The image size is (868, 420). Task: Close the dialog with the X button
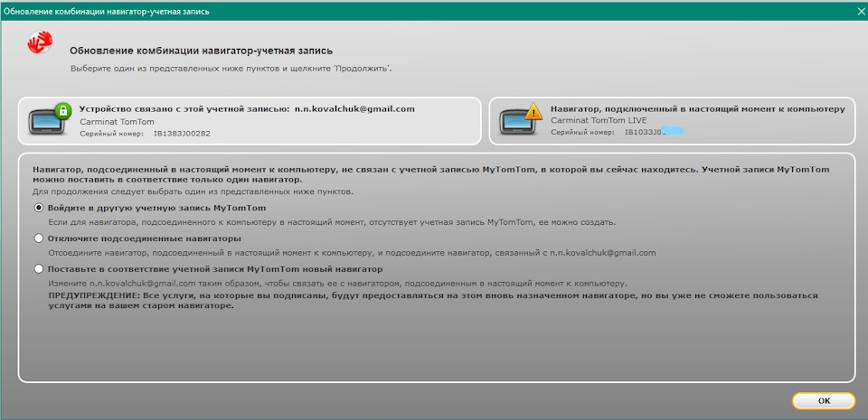pos(861,11)
